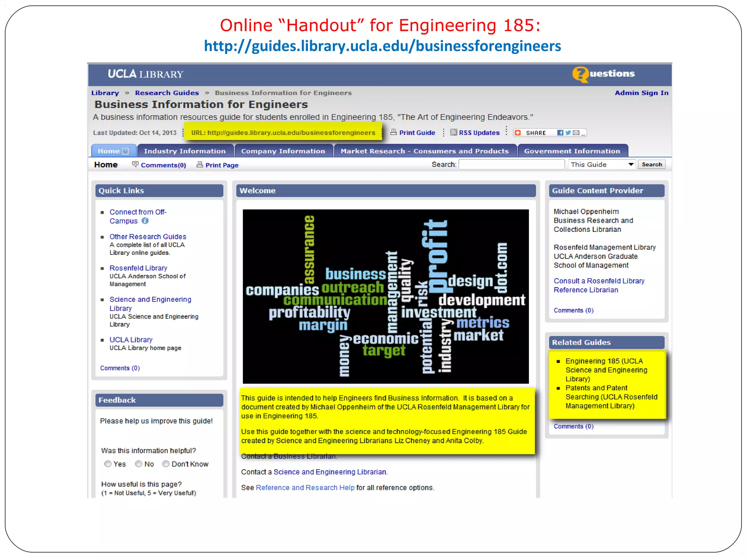Click the Science and Engineering Librarian contact link
The height and width of the screenshot is (560, 747).
330,472
